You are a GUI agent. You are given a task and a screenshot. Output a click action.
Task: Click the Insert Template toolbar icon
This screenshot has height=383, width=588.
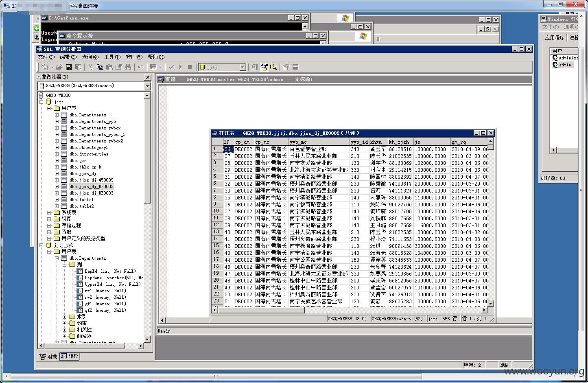[x=78, y=67]
